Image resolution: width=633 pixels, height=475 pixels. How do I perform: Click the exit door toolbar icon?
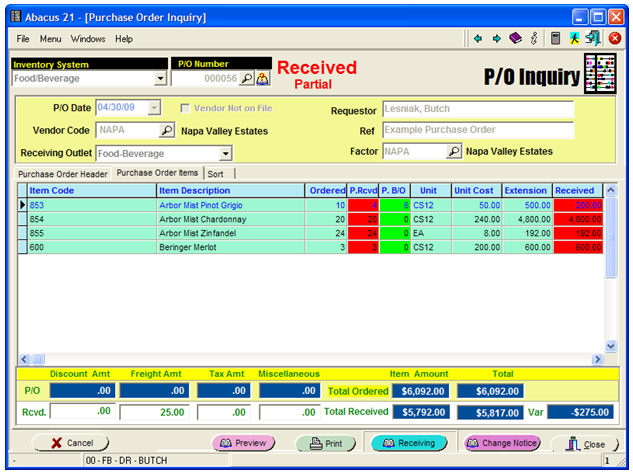(x=593, y=39)
